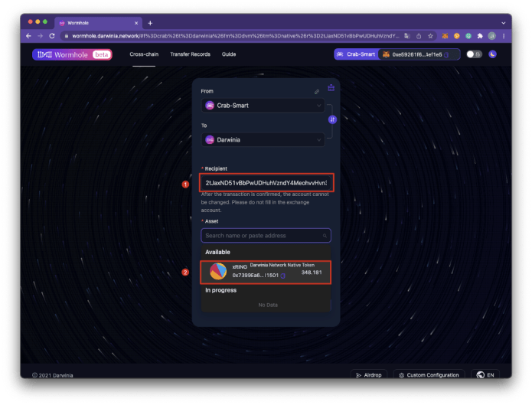Open the From chain Crab-Smart dropdown
This screenshot has height=405, width=532.
click(x=263, y=106)
